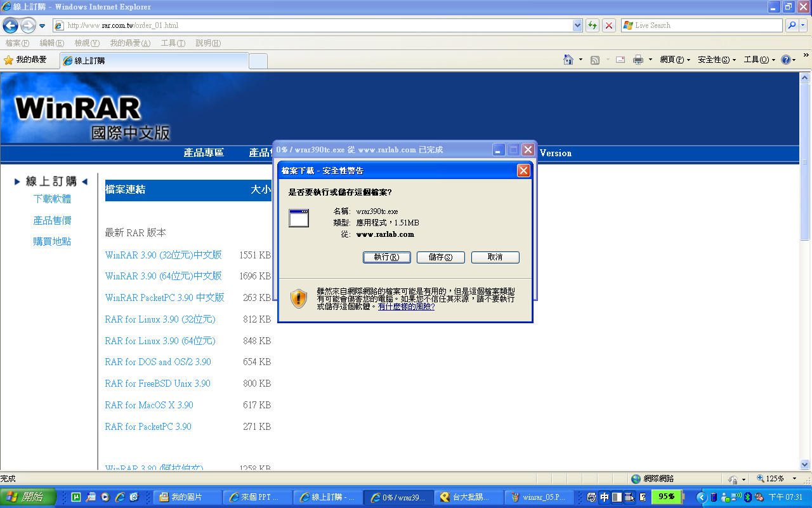Click 執行(R) to run the file
This screenshot has height=508, width=812.
(387, 257)
